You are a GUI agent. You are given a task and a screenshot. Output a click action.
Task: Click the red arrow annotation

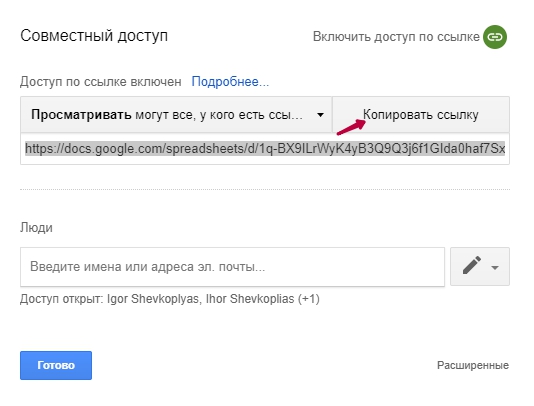pyautogui.click(x=351, y=127)
